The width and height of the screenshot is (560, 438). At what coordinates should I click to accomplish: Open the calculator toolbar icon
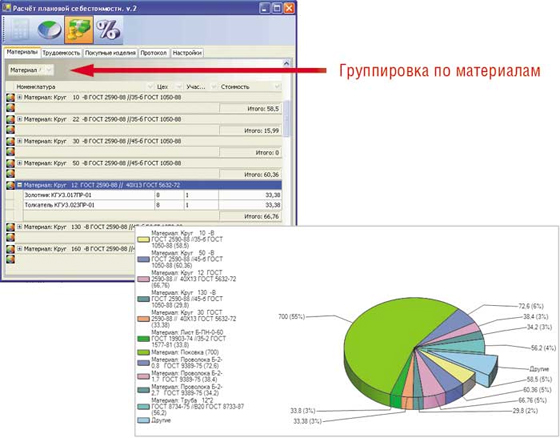20,30
